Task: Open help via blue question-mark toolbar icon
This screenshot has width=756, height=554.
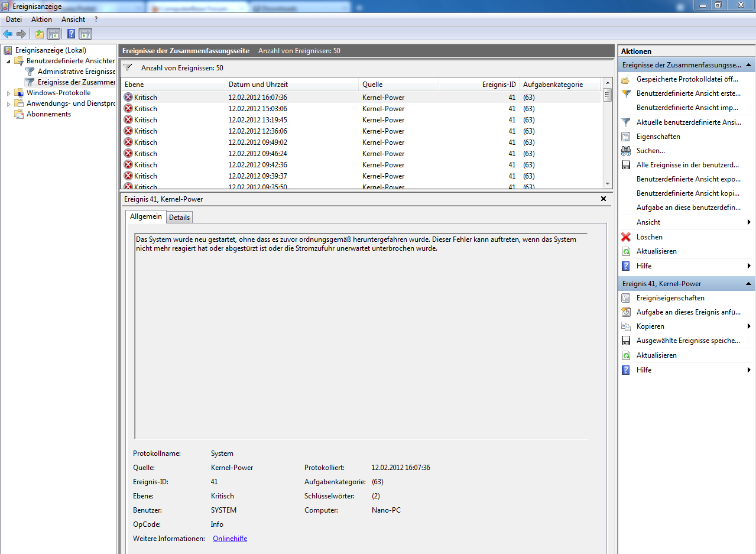Action: click(72, 34)
